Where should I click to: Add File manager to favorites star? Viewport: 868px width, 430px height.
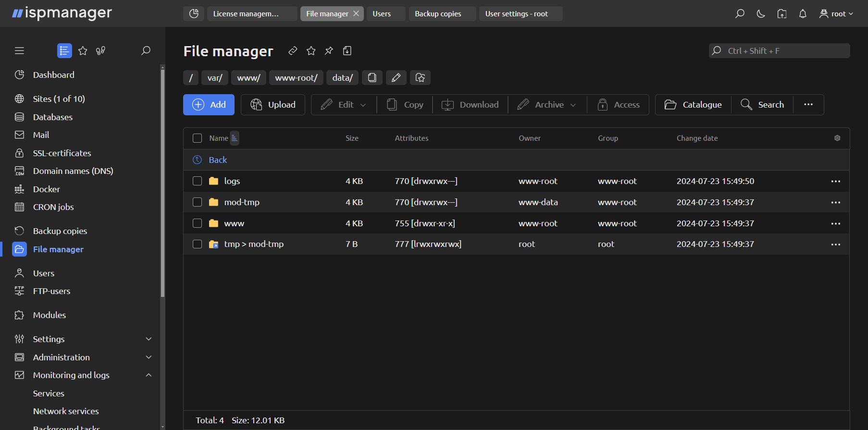pos(311,51)
